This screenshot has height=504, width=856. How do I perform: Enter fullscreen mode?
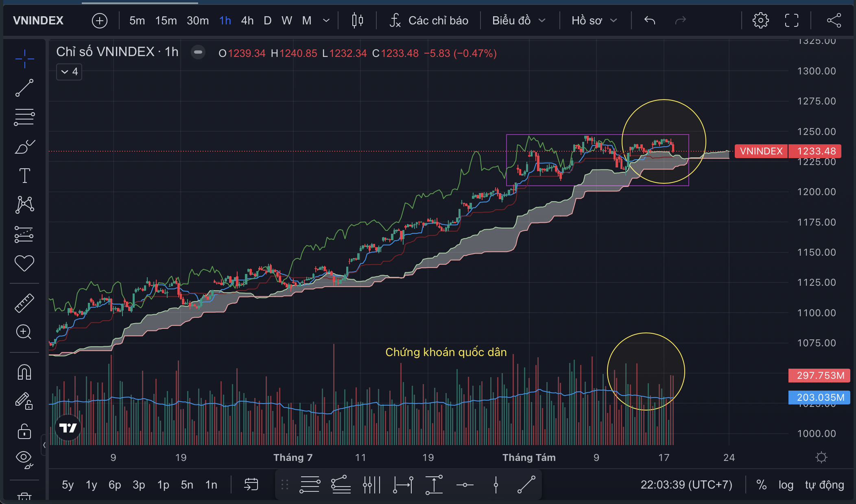pyautogui.click(x=792, y=20)
